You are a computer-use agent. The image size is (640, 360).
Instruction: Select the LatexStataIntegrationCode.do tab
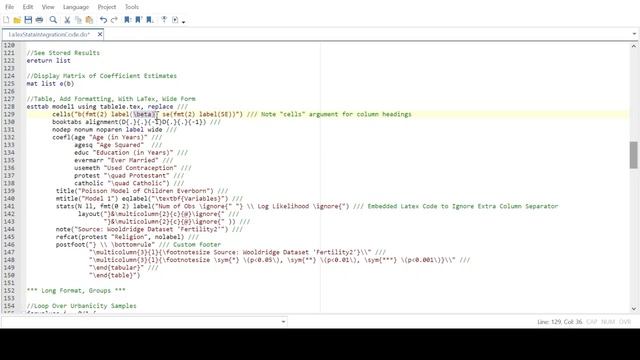(49, 35)
